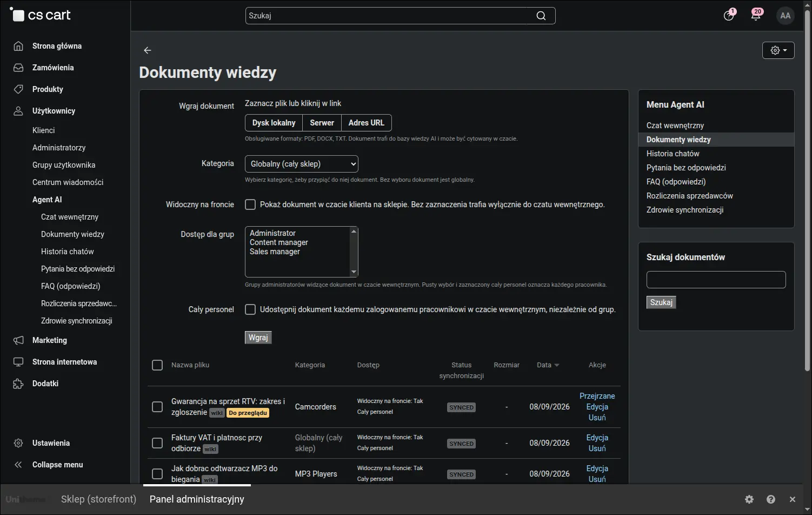The image size is (812, 515).
Task: Enable 'Pokaż dokument w czacie klienta' checkbox
Action: tap(250, 204)
